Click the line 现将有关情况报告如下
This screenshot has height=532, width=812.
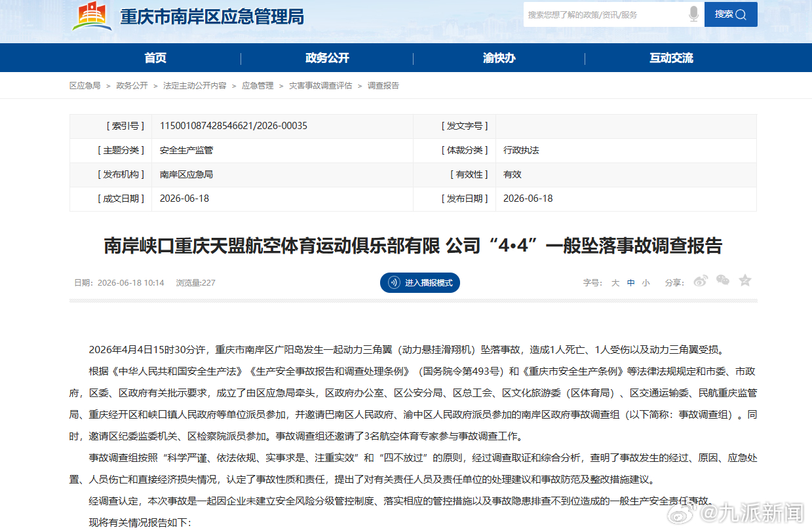coord(140,522)
